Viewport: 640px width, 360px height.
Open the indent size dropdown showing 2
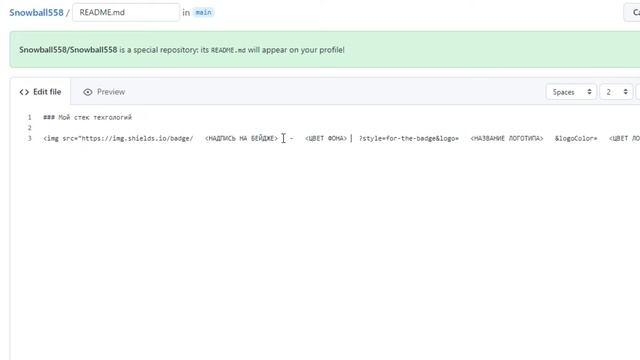tap(616, 92)
